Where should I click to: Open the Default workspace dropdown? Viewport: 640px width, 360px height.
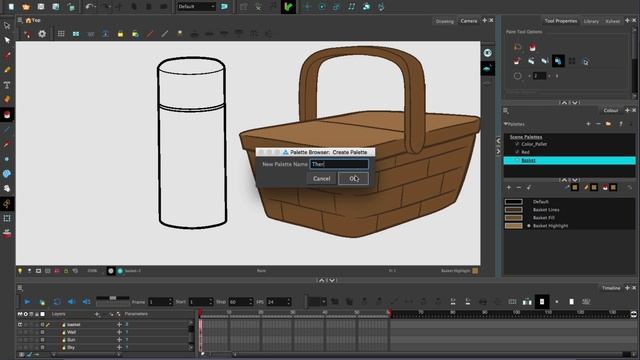[196, 7]
